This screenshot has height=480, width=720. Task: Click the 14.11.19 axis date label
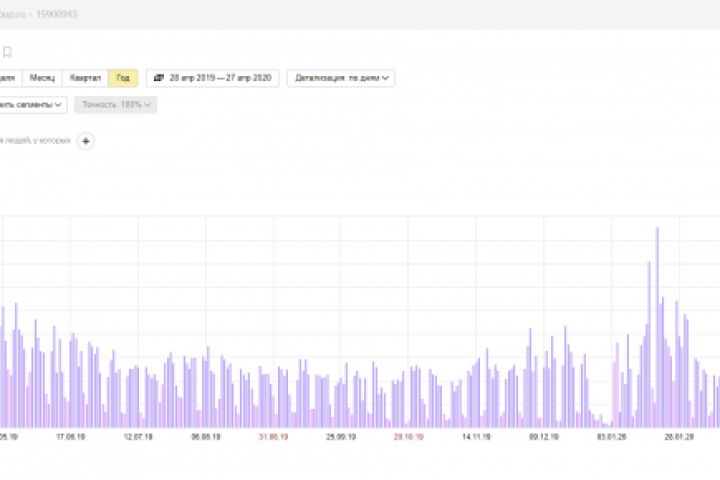[x=476, y=437]
